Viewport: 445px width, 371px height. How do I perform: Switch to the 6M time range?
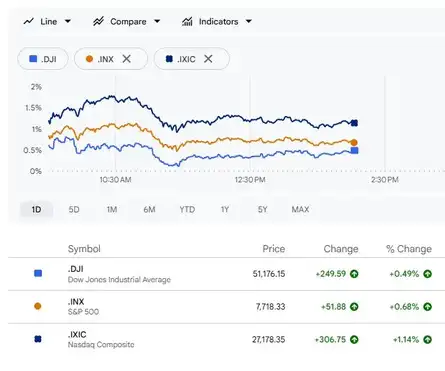pos(149,210)
